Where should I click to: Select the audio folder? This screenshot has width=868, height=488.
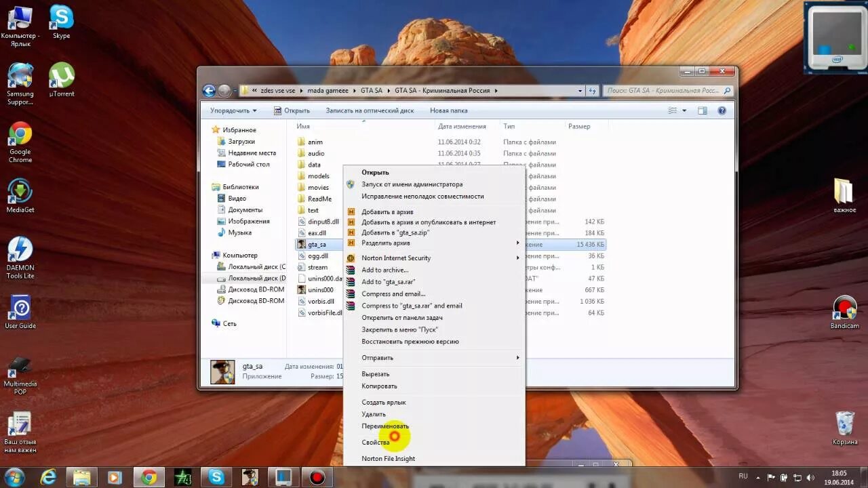tap(316, 153)
